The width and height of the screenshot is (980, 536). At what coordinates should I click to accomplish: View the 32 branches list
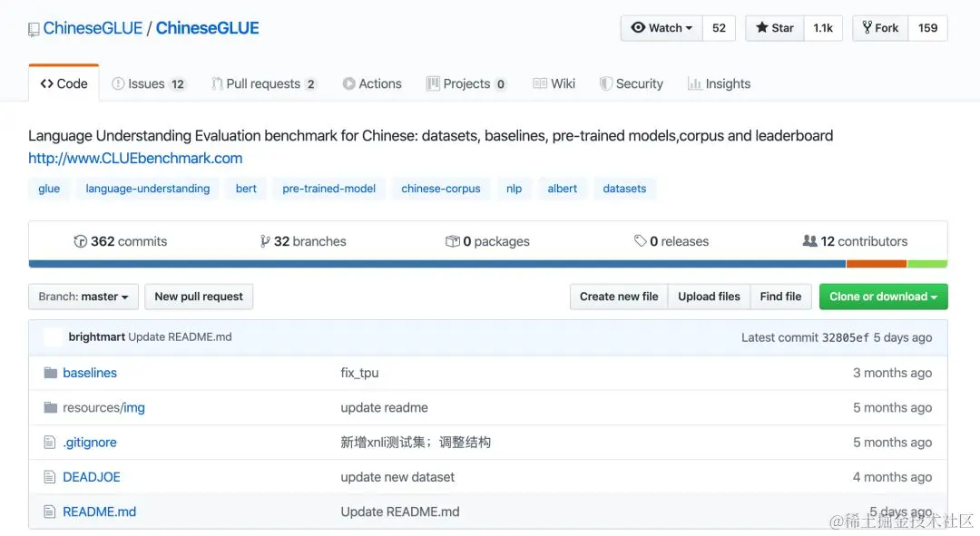[x=303, y=241]
